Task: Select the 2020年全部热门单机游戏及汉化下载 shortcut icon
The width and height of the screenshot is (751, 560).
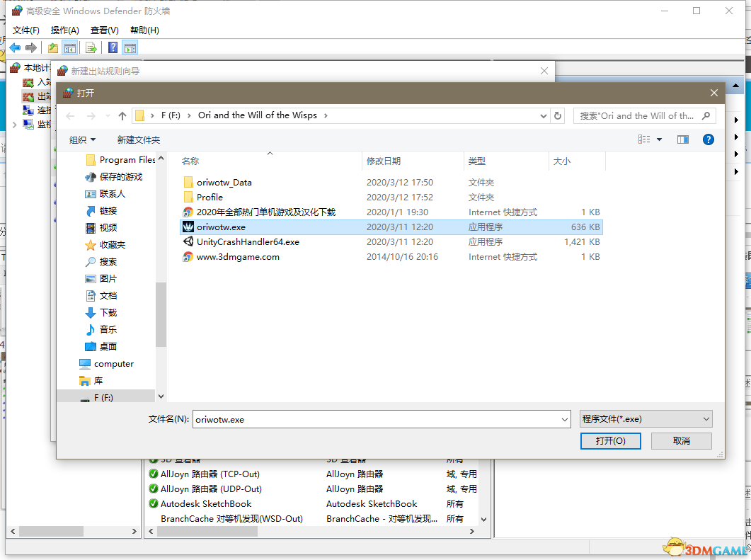Action: click(188, 212)
